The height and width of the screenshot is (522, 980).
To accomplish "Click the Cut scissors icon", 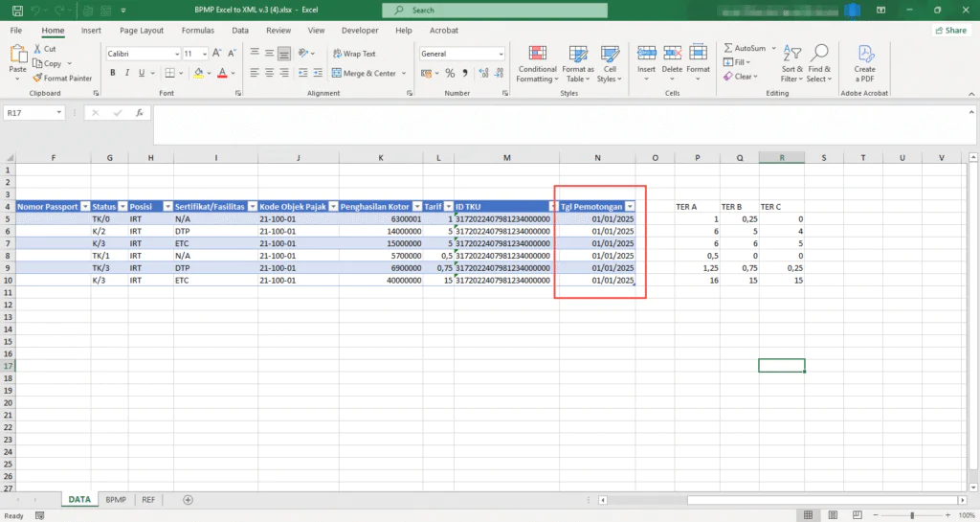I will 37,49.
